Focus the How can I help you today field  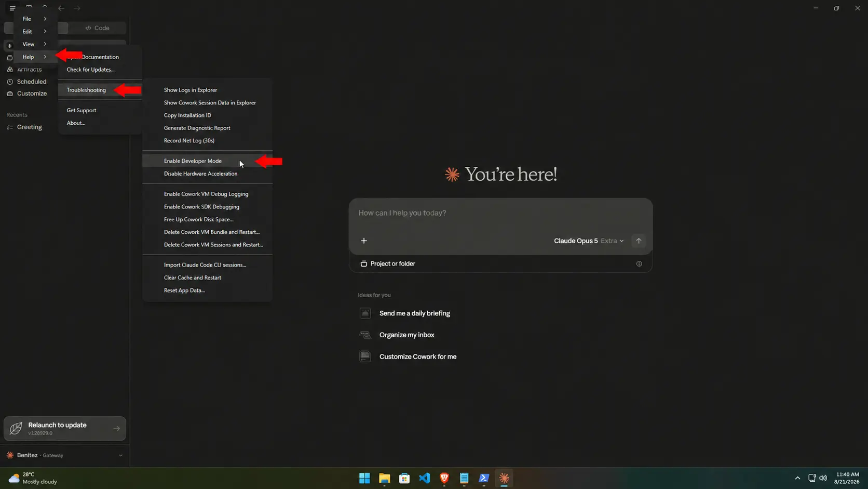[x=500, y=213]
